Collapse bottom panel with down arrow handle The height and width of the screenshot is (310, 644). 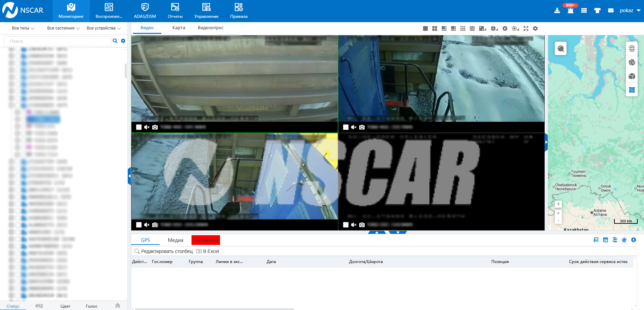pos(398,232)
